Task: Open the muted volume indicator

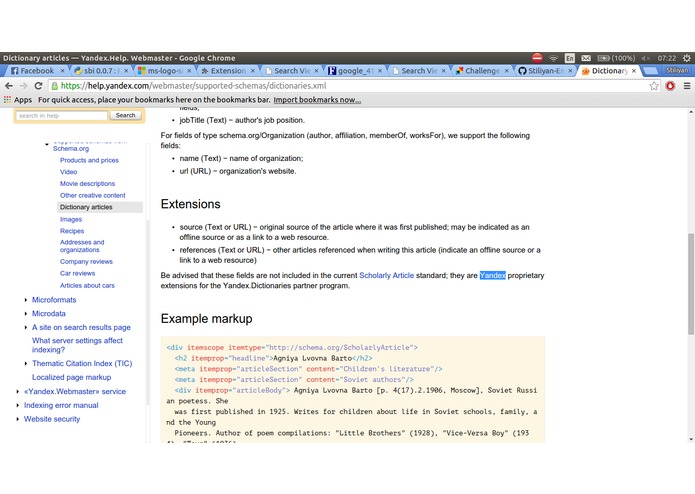Action: click(x=646, y=58)
